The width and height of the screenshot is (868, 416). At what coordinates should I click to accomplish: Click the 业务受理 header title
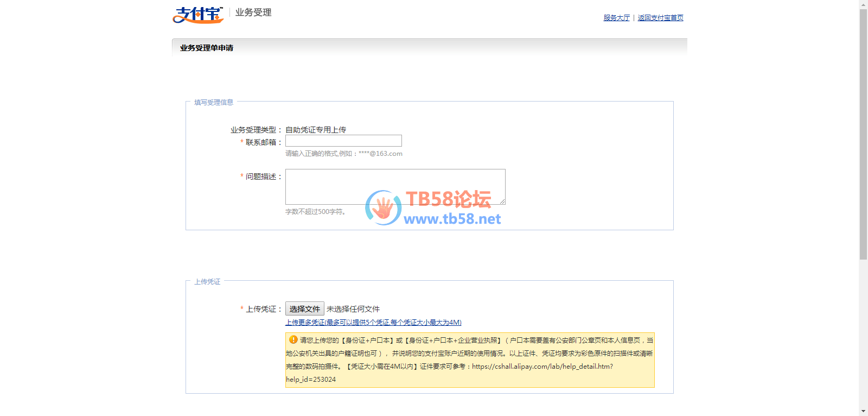pyautogui.click(x=253, y=12)
